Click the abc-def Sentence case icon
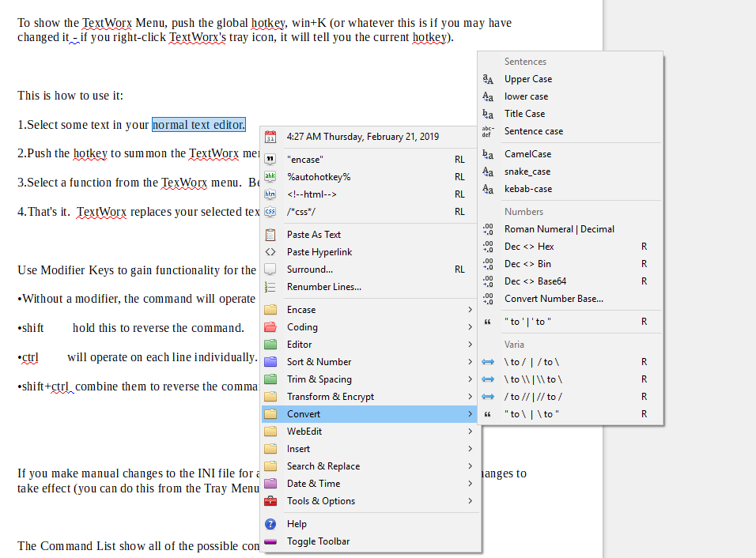This screenshot has width=756, height=558. pos(488,131)
